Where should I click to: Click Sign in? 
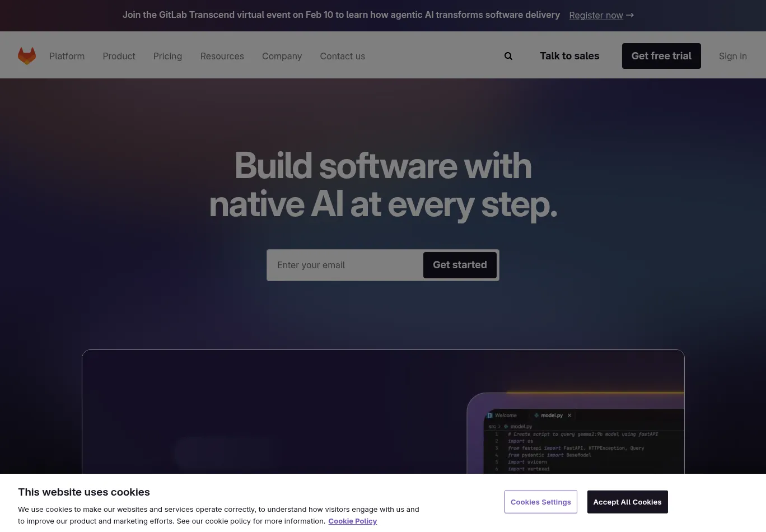(732, 55)
